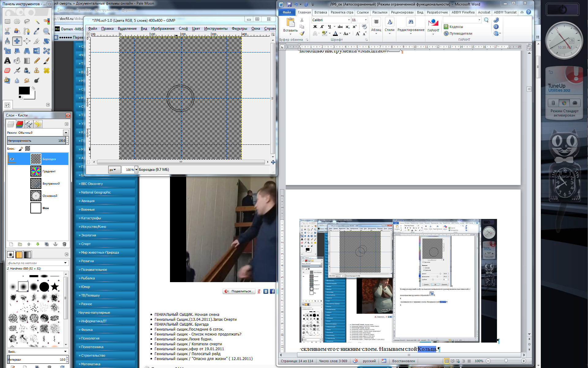The image size is (588, 368).
Task: Choose the Smudge finger tool
Action: point(27,80)
